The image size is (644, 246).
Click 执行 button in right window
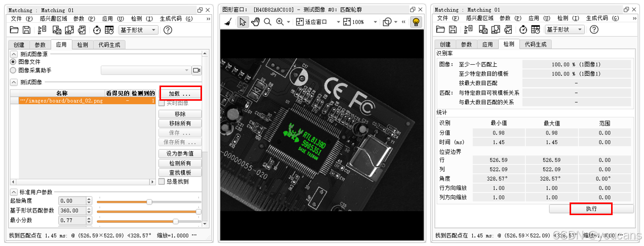591,209
